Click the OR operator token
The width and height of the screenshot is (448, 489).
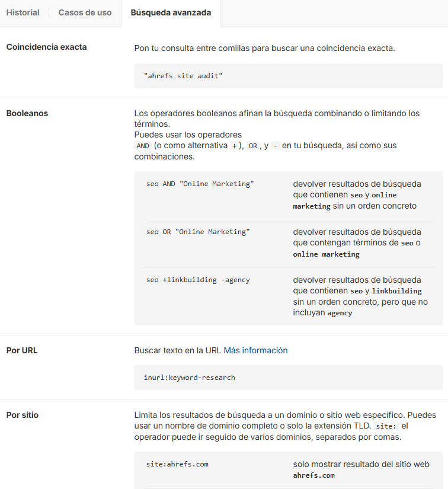tap(252, 145)
